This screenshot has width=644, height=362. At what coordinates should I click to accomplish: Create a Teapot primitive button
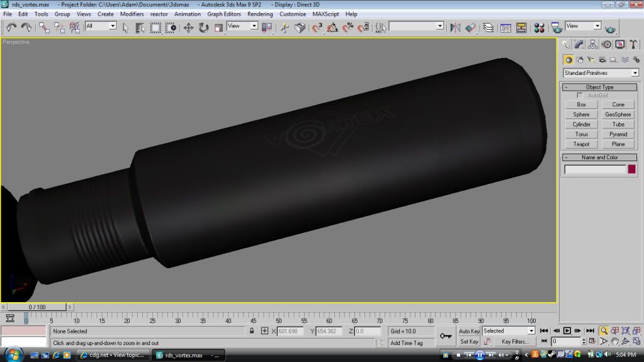point(581,144)
